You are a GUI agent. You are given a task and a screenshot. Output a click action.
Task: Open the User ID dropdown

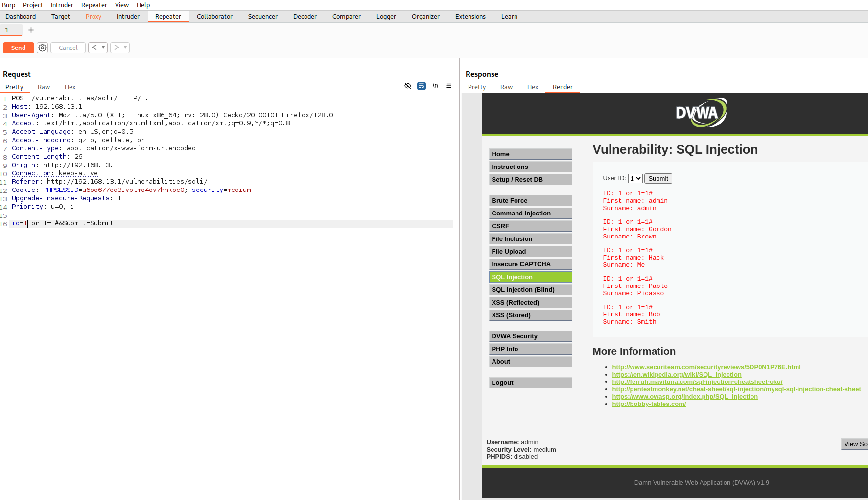(635, 179)
